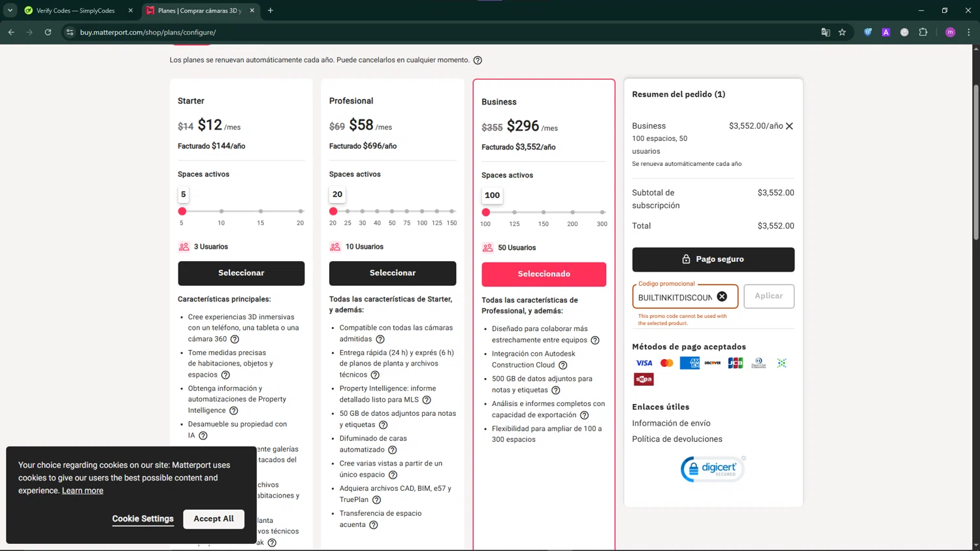Viewport: 980px width, 551px height.
Task: Close the Verify Codes tab
Action: tap(131, 10)
